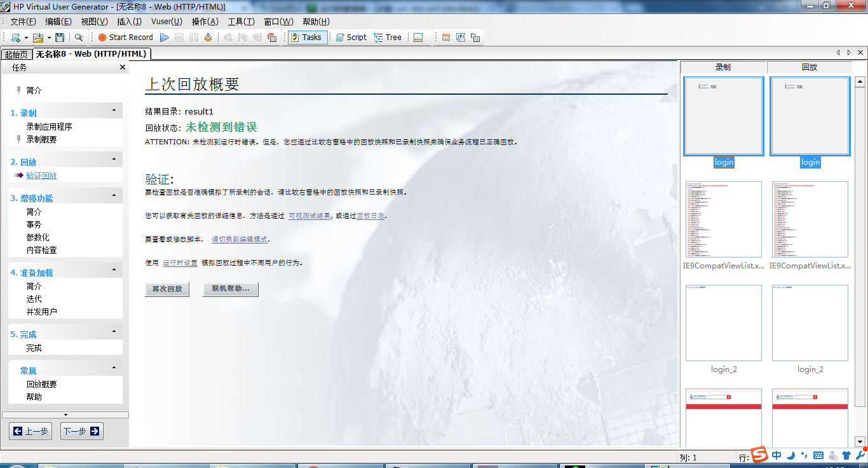The width and height of the screenshot is (868, 468).
Task: Click the magnifier find icon in the toolbar
Action: pos(79,38)
